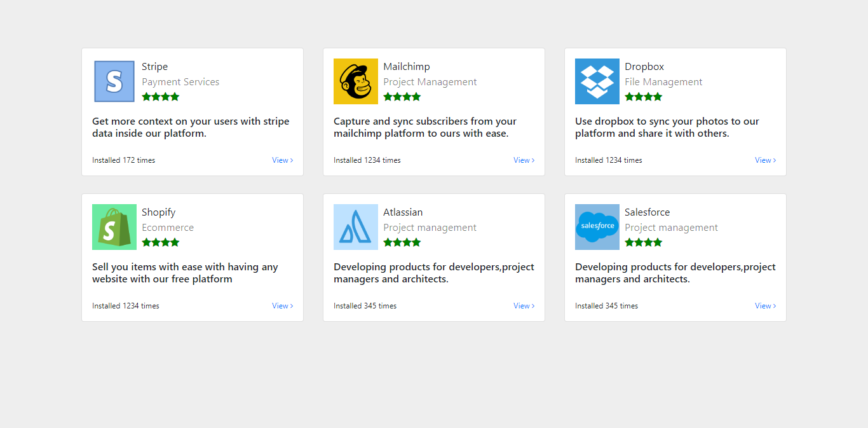
Task: Click the Stripe payment services icon
Action: [x=114, y=81]
